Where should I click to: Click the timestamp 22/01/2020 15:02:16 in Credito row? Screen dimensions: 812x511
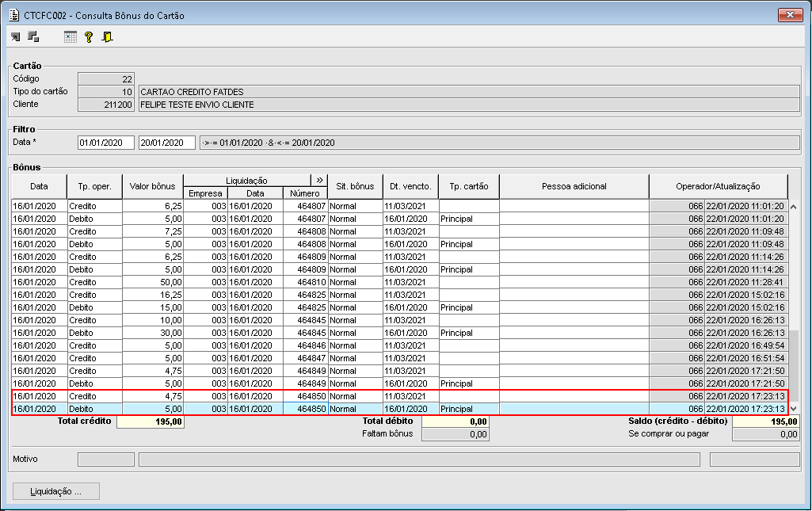click(745, 295)
